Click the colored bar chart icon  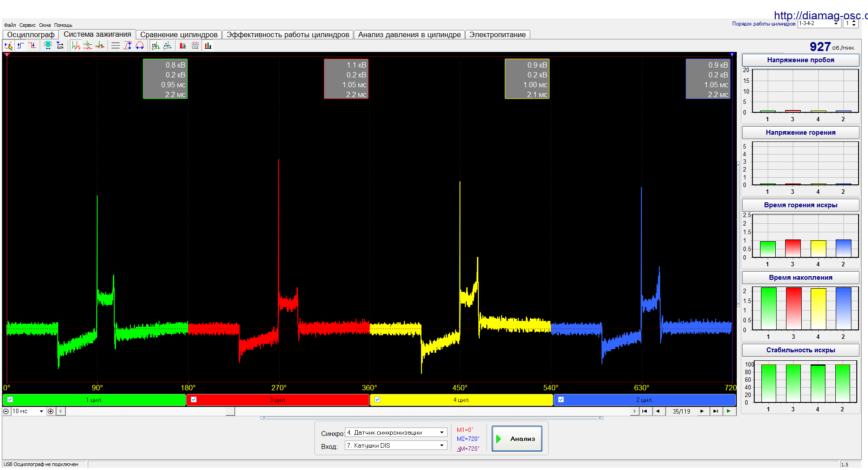tap(208, 46)
